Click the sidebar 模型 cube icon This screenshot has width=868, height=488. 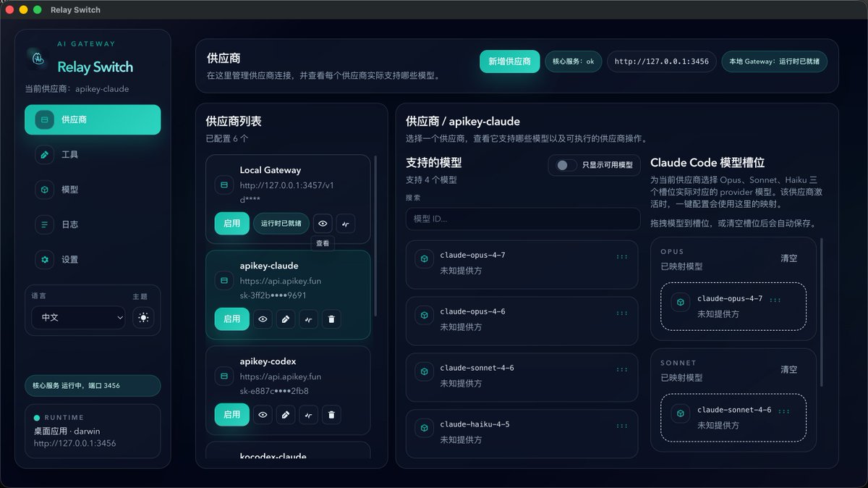(45, 189)
